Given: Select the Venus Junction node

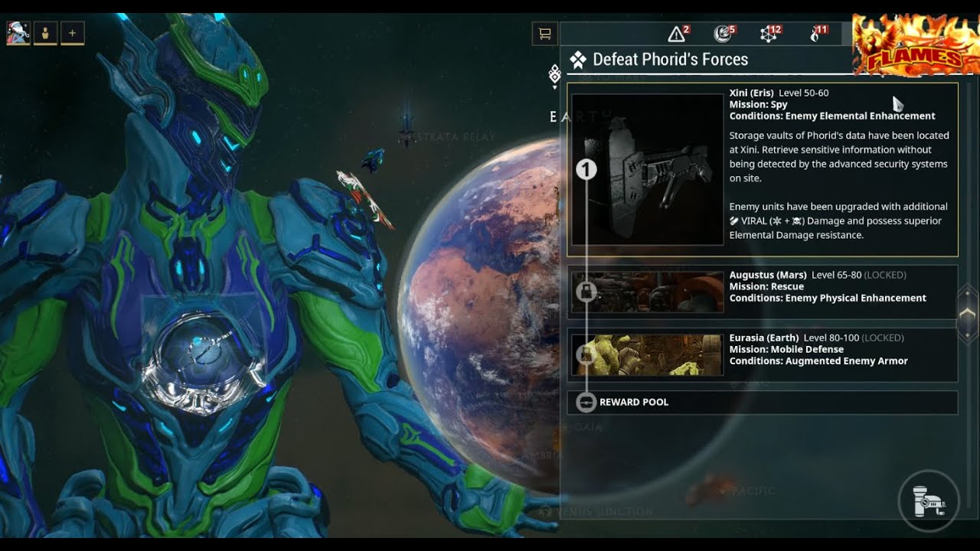Looking at the screenshot, I should pos(598,511).
